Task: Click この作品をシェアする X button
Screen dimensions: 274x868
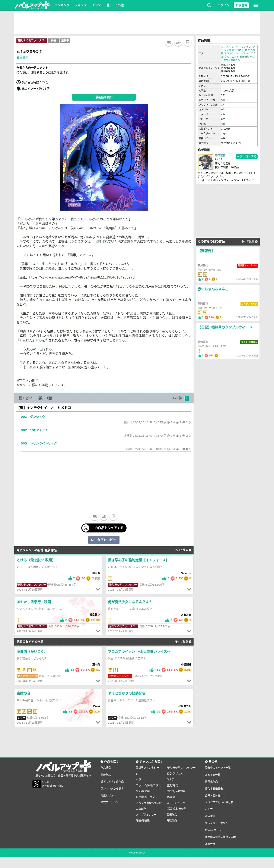Action: 104,528
